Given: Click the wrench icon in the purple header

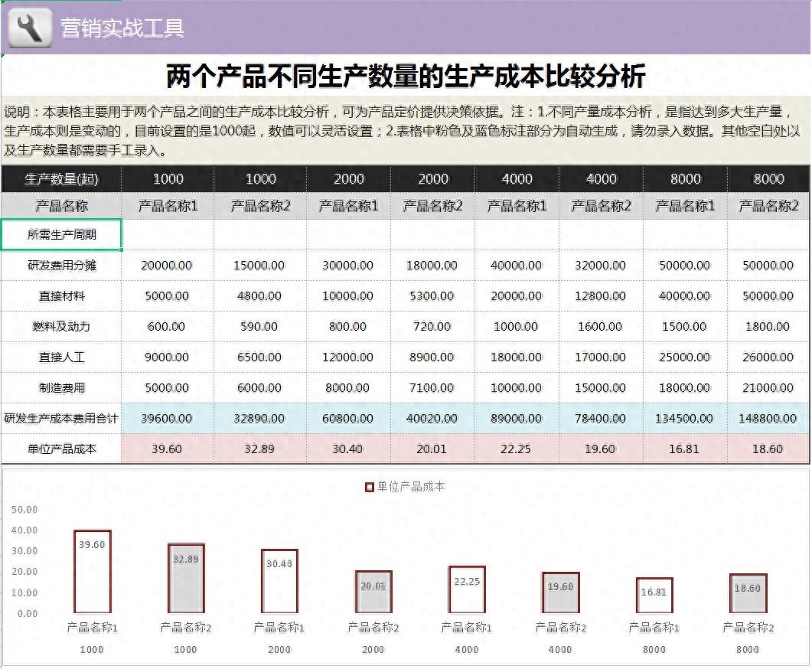Looking at the screenshot, I should point(30,28).
